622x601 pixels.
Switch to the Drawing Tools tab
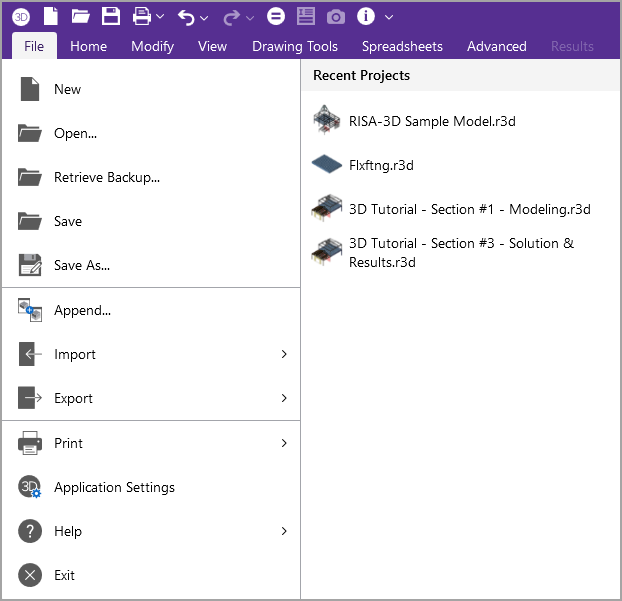(294, 46)
